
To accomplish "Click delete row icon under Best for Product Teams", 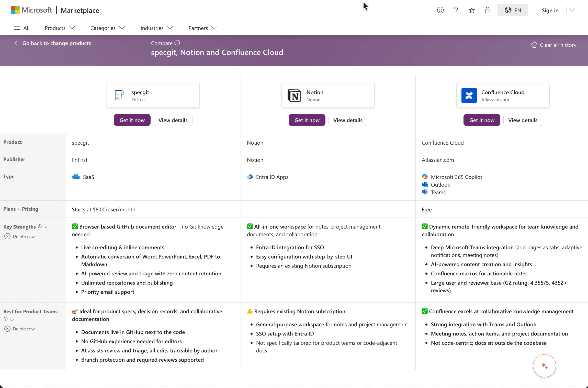I will (x=7, y=329).
